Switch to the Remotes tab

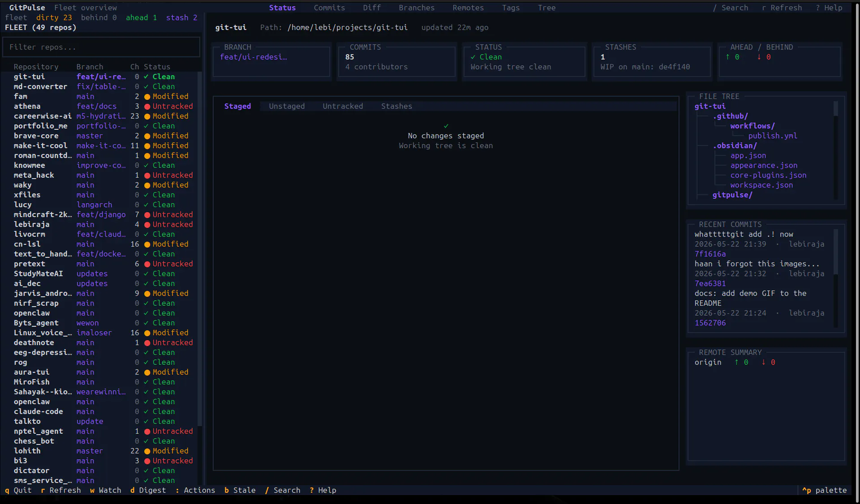[x=468, y=8]
